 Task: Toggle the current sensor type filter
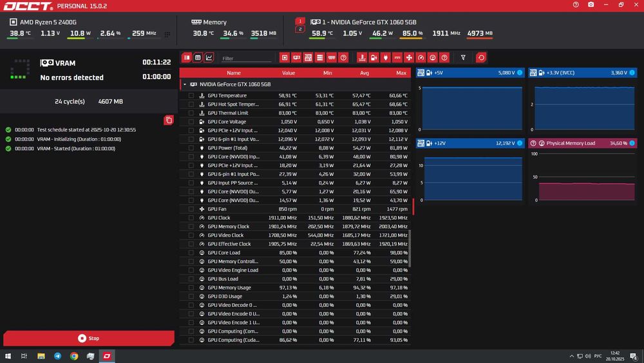[x=397, y=57]
